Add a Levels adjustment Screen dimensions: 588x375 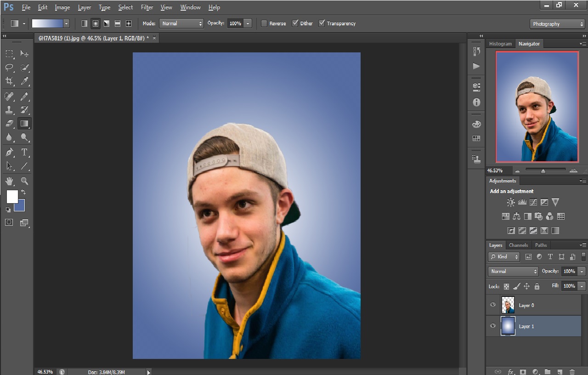522,202
